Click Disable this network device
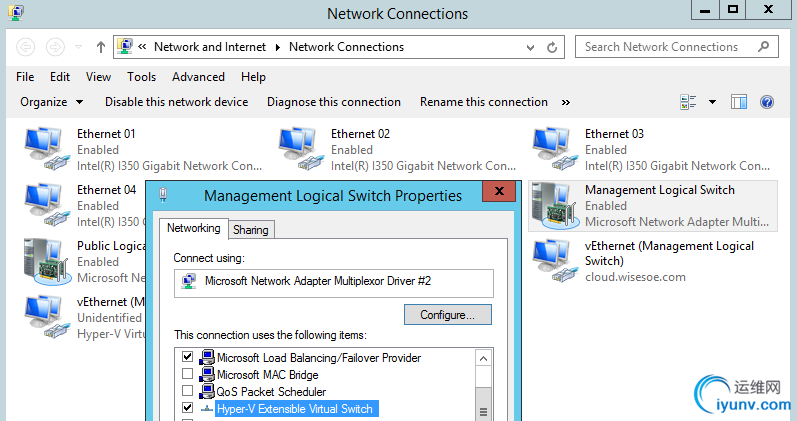This screenshot has height=421, width=797. click(176, 102)
